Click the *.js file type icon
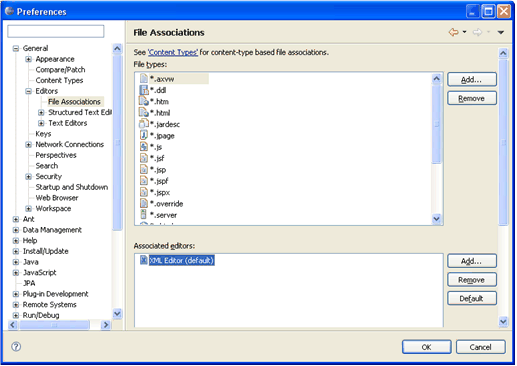The width and height of the screenshot is (517, 366). coord(144,147)
